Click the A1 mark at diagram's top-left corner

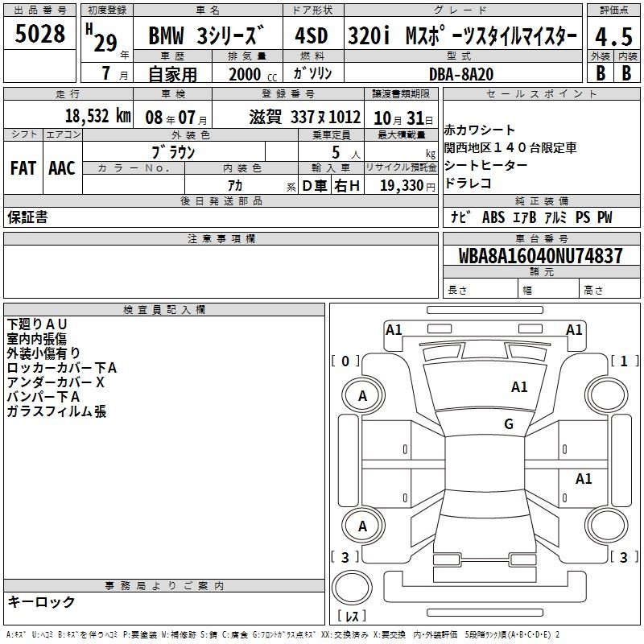pos(394,329)
